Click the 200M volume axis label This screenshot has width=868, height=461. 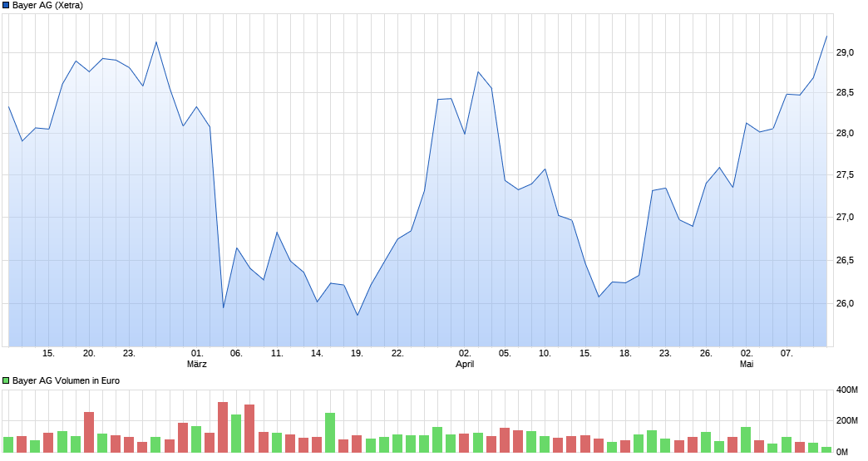point(847,420)
